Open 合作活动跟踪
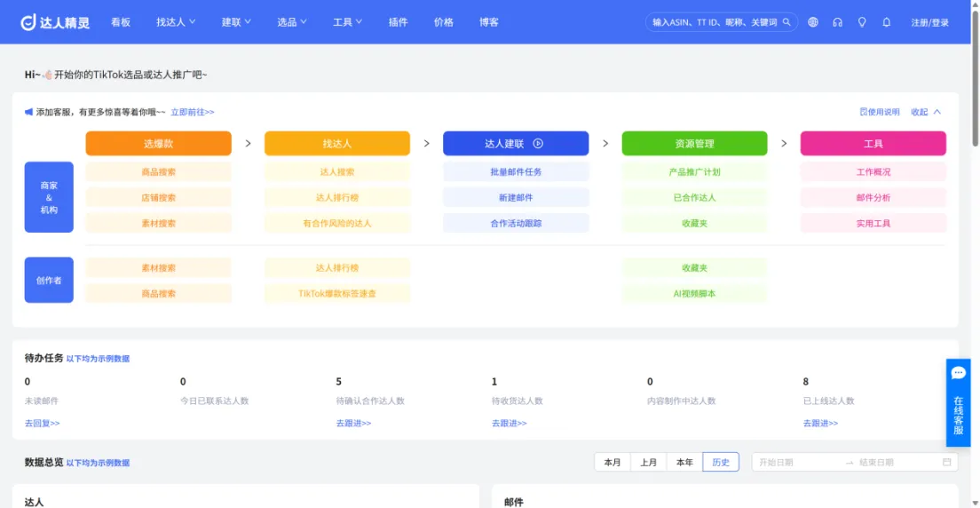Viewport: 980px width, 508px height. [516, 223]
